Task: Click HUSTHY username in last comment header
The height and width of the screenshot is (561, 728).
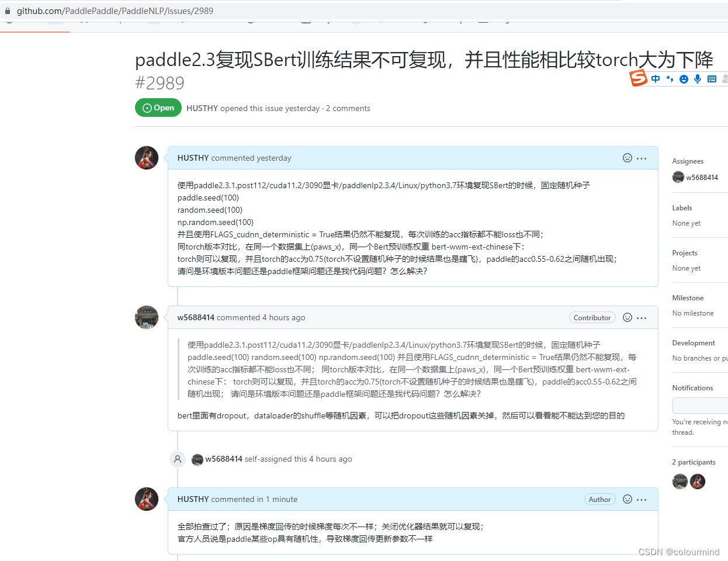Action: point(193,499)
